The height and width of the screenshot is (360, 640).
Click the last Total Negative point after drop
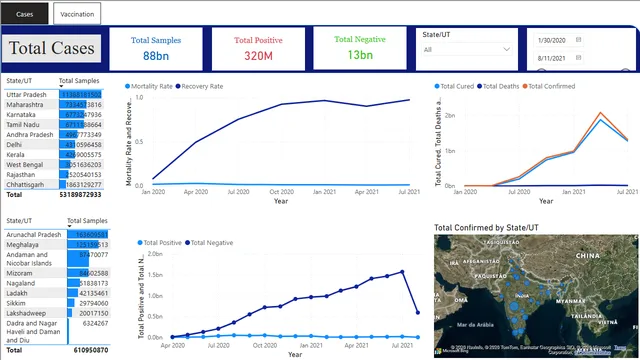coord(418,313)
